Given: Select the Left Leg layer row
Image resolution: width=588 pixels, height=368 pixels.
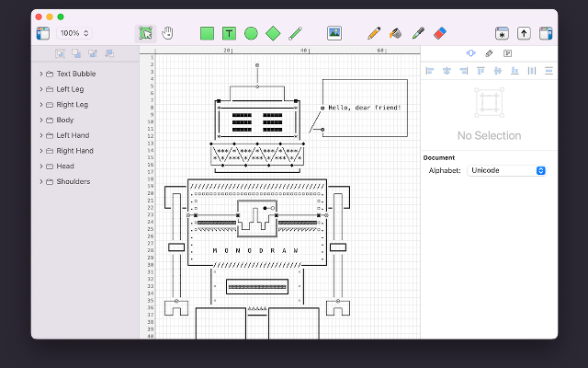Looking at the screenshot, I should (85, 89).
